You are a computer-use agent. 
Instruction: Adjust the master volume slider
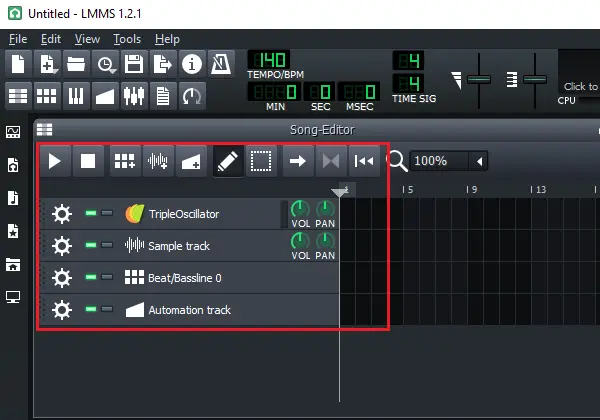[479, 80]
